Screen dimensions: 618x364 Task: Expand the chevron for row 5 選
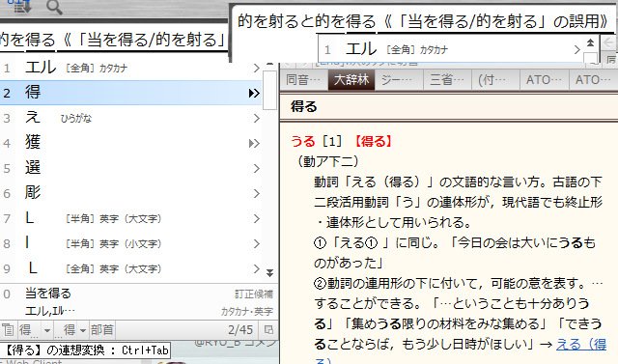pos(257,168)
